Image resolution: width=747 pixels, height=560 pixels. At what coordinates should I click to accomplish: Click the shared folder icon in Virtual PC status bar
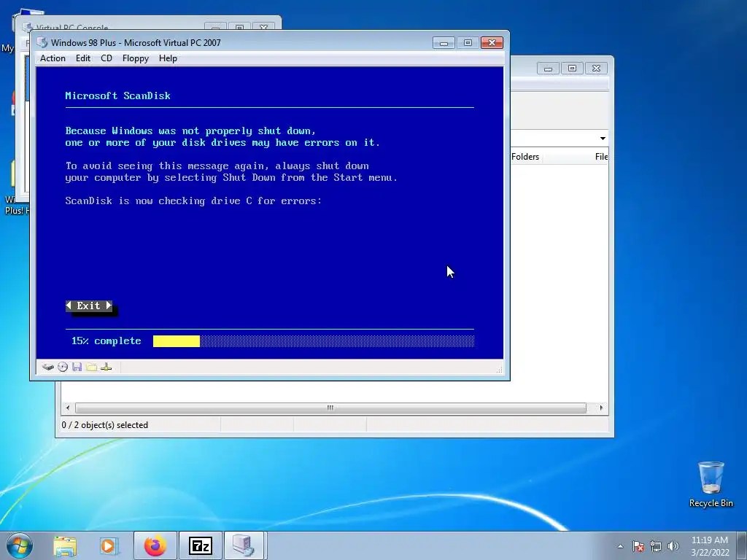(91, 367)
